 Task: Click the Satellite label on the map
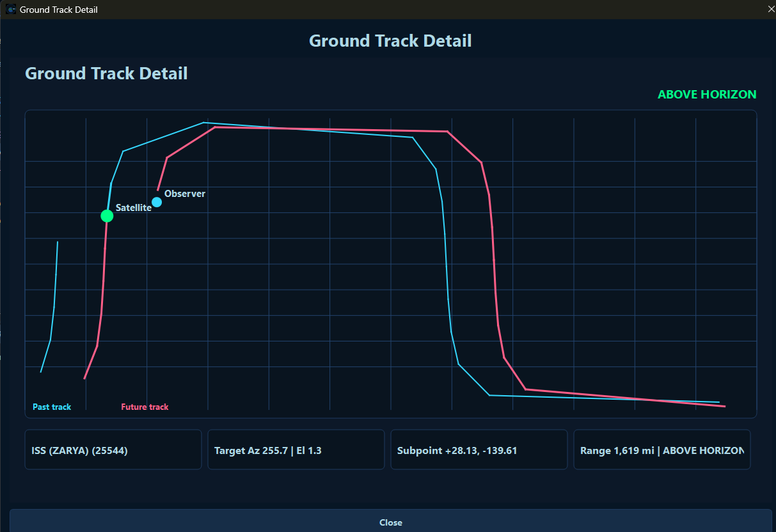point(133,208)
